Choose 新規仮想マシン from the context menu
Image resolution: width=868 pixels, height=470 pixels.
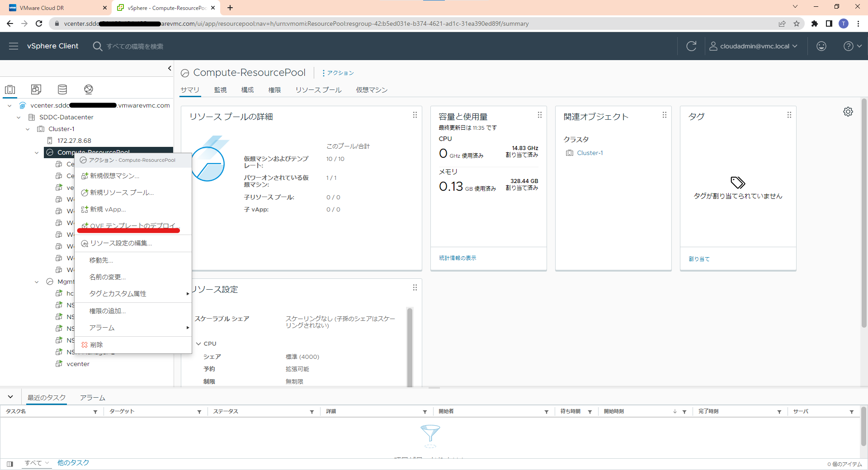tap(133, 176)
